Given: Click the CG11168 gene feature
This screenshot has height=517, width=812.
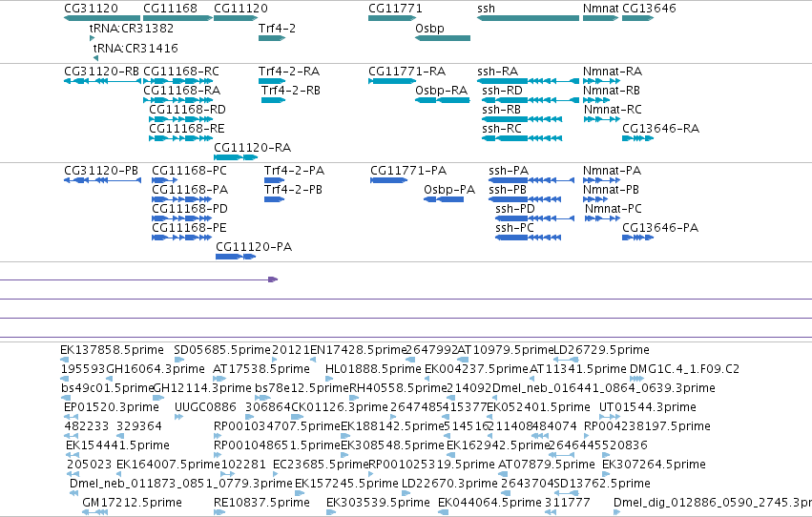Looking at the screenshot, I should pos(177,18).
